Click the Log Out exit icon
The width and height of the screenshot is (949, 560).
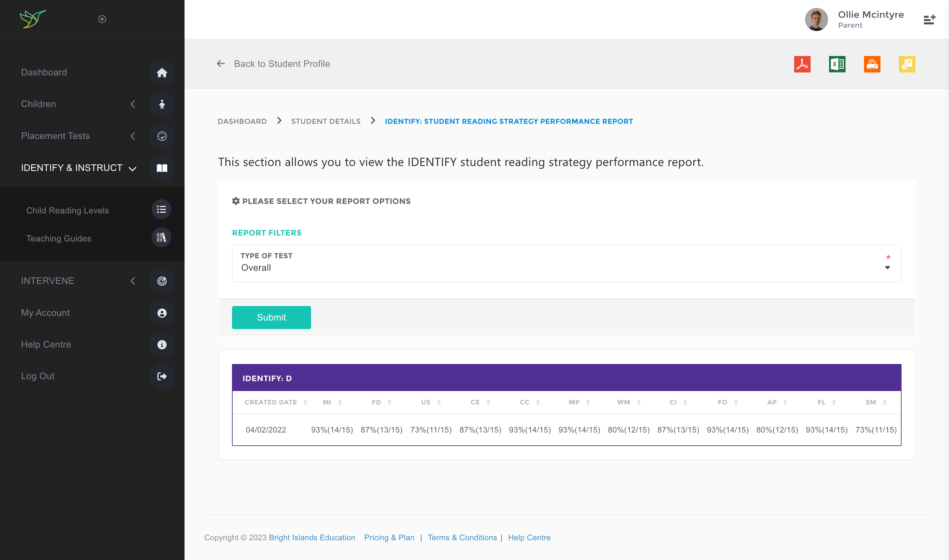point(162,376)
